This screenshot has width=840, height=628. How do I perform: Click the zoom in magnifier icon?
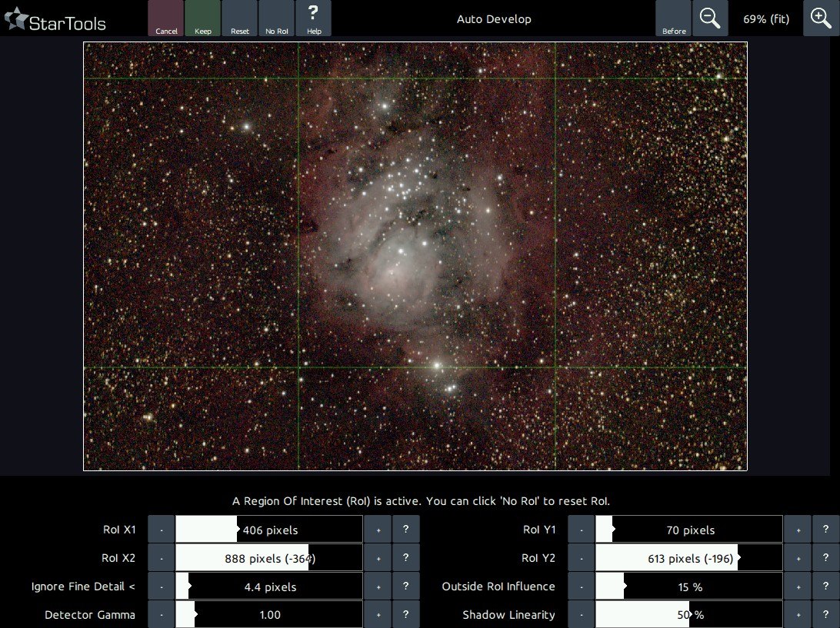pos(821,18)
